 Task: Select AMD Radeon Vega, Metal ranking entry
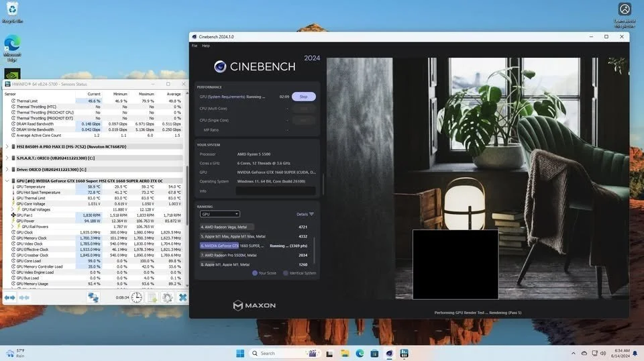point(254,227)
